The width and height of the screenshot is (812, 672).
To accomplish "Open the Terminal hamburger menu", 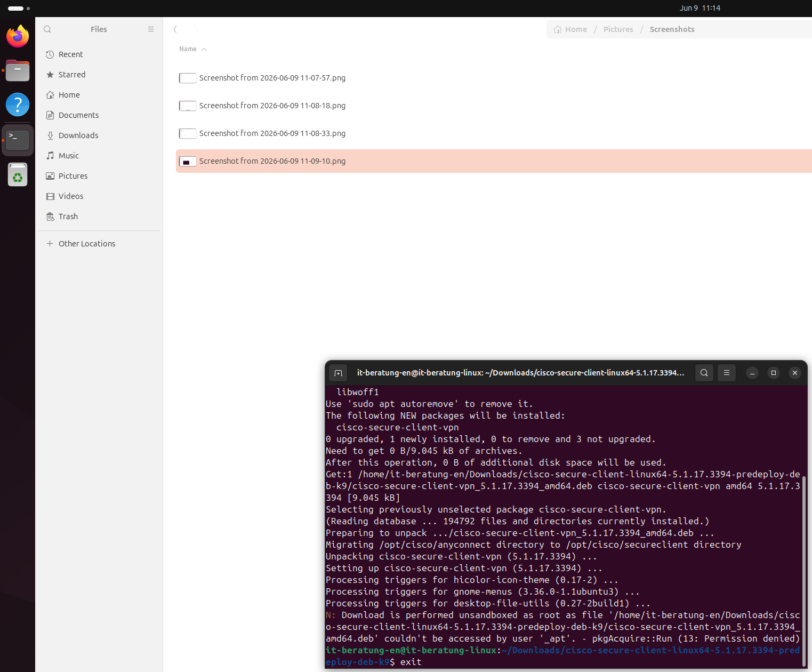I will 727,373.
